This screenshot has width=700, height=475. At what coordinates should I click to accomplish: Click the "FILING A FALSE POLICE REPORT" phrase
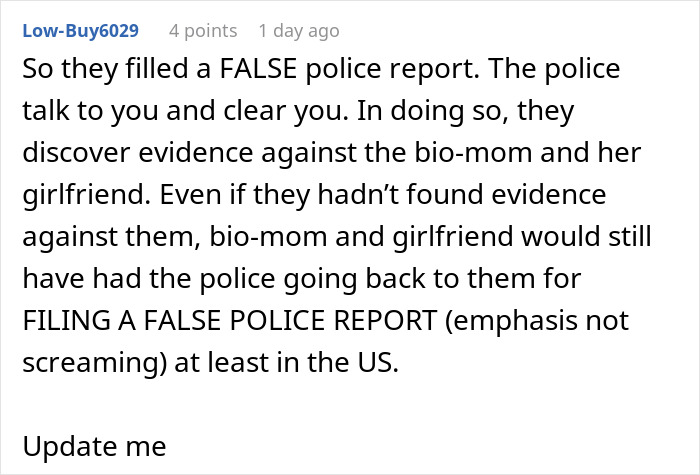(x=229, y=320)
